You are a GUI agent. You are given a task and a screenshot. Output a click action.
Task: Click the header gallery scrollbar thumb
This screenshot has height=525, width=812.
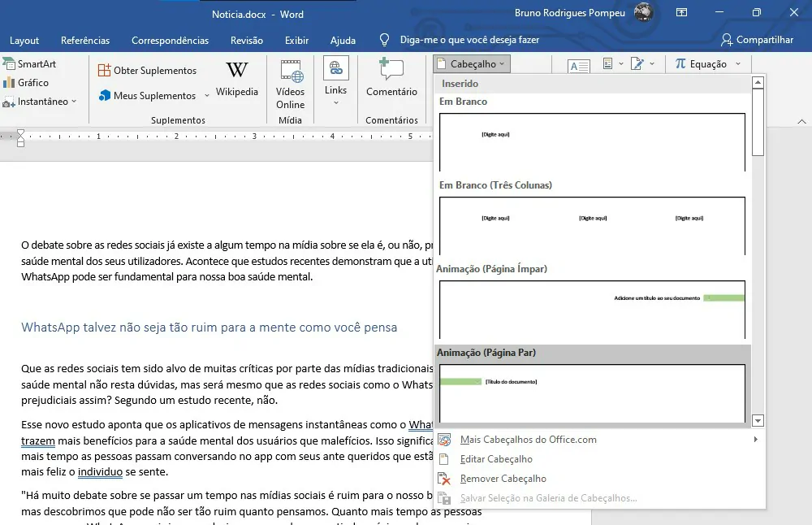click(x=758, y=122)
